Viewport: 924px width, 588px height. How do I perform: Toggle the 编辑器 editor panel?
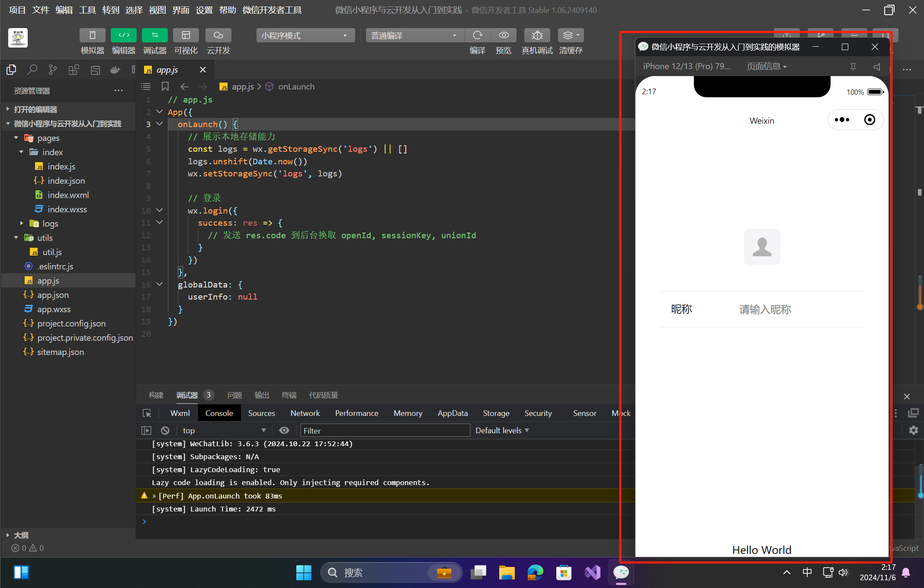(x=123, y=35)
